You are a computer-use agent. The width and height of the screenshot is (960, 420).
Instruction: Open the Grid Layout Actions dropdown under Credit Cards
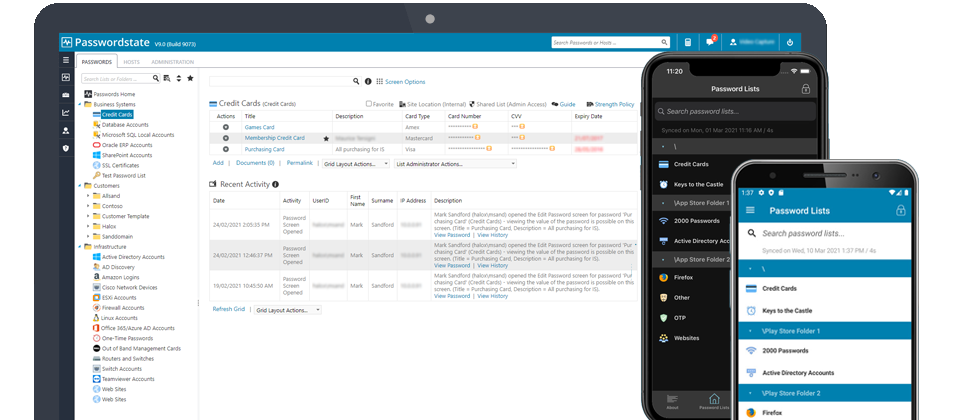[x=356, y=164]
